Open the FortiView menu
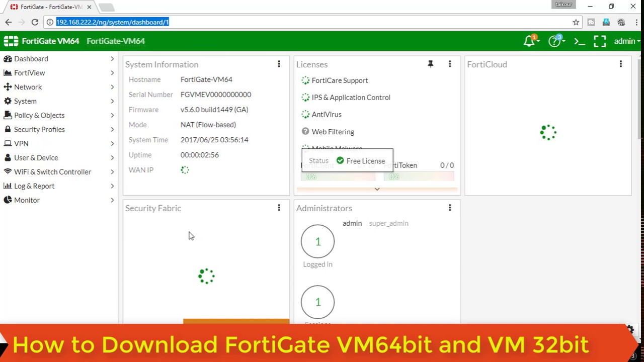The height and width of the screenshot is (362, 644). 59,73
